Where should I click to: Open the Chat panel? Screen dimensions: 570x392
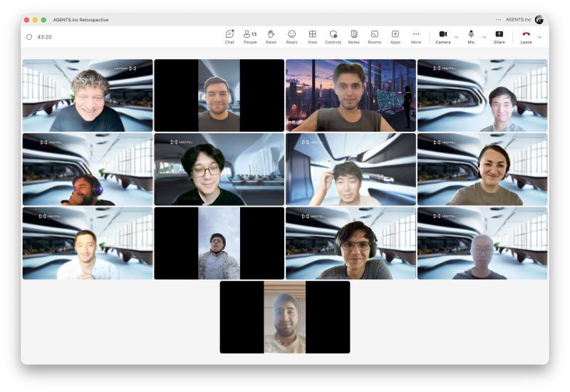point(229,37)
